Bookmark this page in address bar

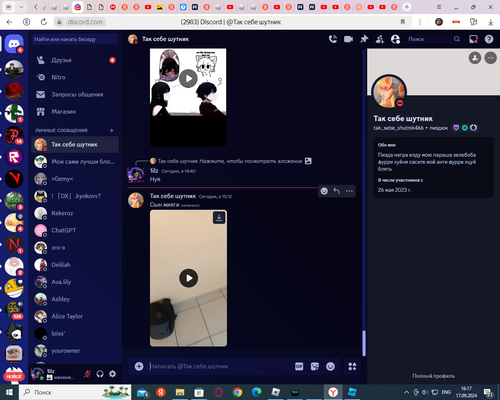pyautogui.click(x=403, y=22)
